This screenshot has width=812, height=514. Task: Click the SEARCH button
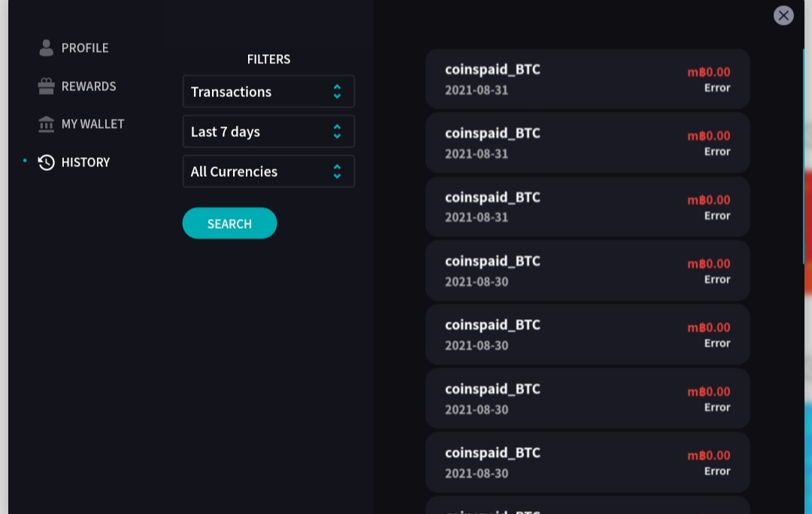[229, 224]
